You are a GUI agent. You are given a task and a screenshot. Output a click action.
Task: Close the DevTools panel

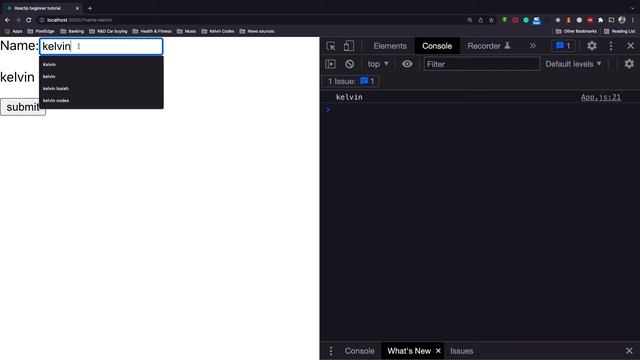click(x=630, y=46)
